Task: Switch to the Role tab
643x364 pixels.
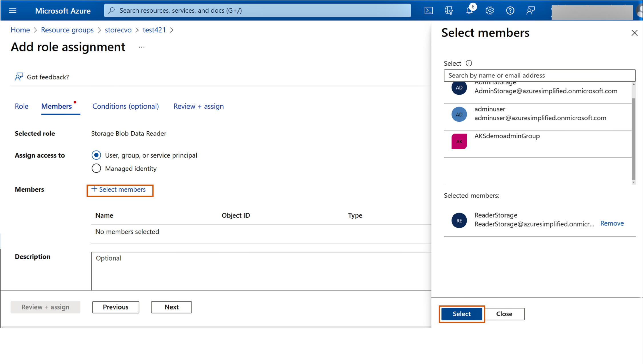Action: pos(21,106)
